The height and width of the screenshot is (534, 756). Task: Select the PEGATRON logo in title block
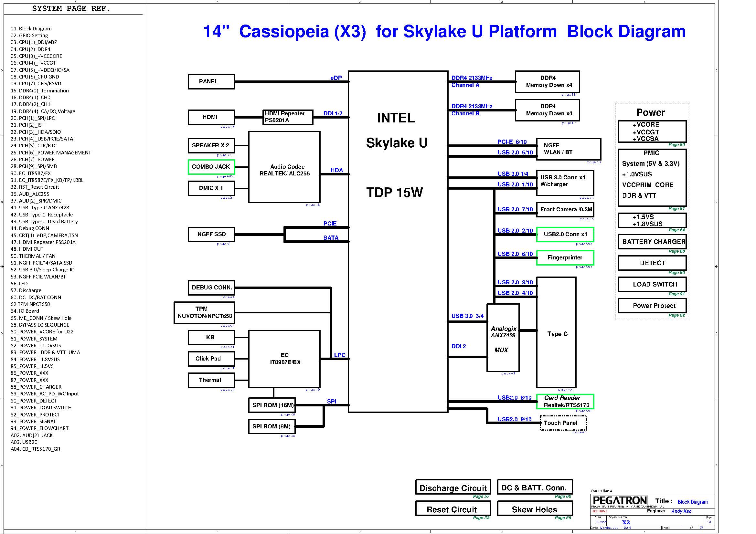[x=619, y=501]
